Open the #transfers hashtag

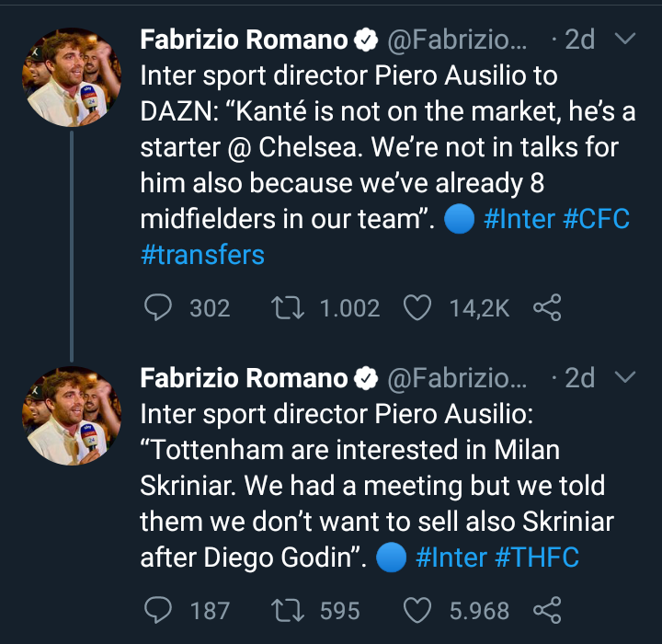pyautogui.click(x=202, y=255)
